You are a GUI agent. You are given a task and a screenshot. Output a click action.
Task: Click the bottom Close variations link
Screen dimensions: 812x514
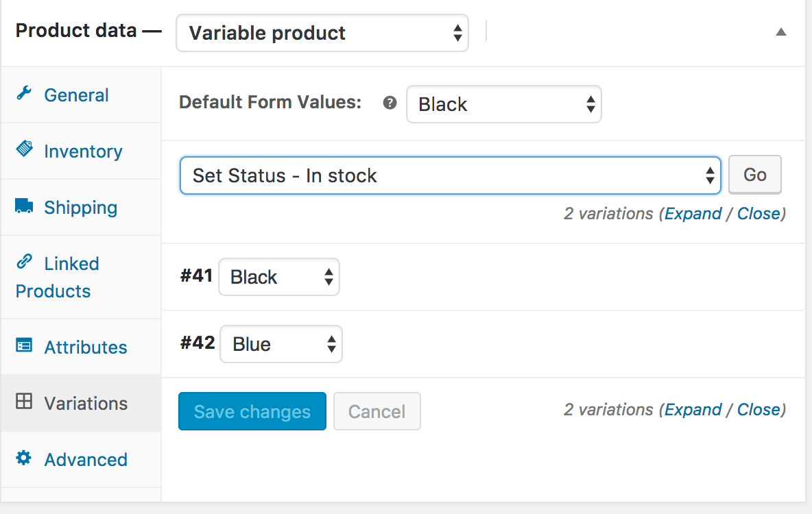pyautogui.click(x=759, y=410)
